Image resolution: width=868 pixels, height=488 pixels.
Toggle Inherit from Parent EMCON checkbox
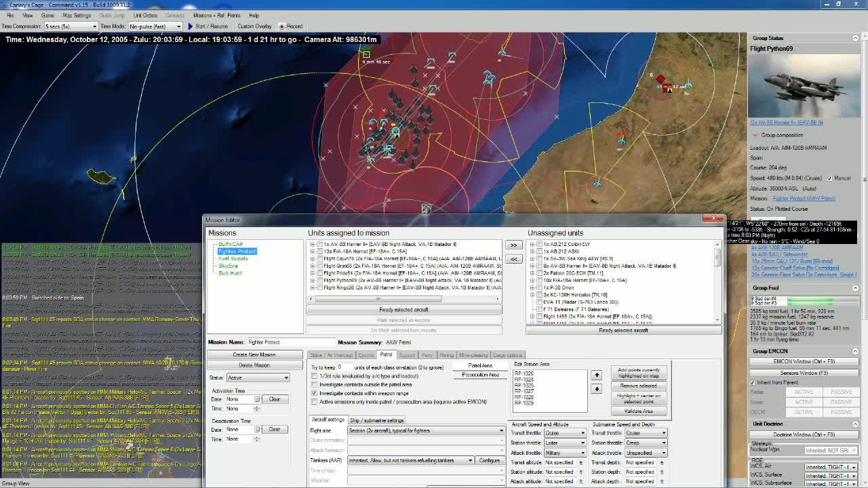(x=753, y=382)
